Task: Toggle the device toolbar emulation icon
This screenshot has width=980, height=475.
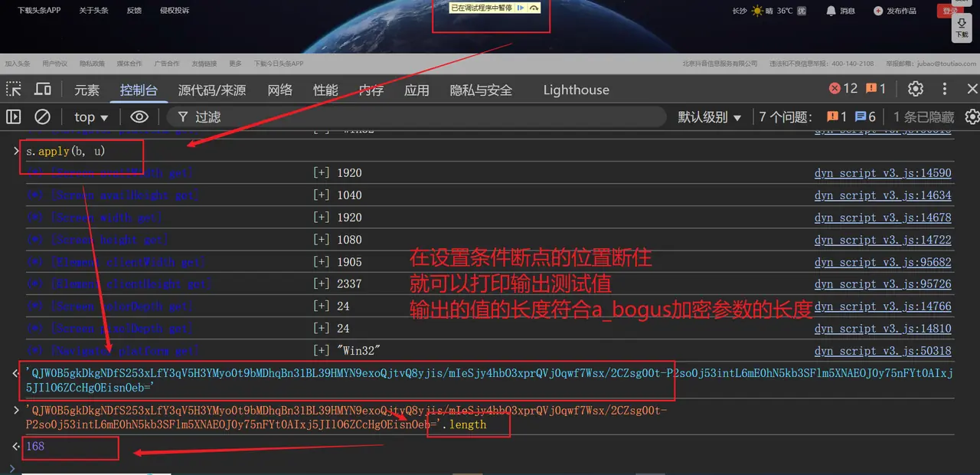Action: tap(43, 89)
